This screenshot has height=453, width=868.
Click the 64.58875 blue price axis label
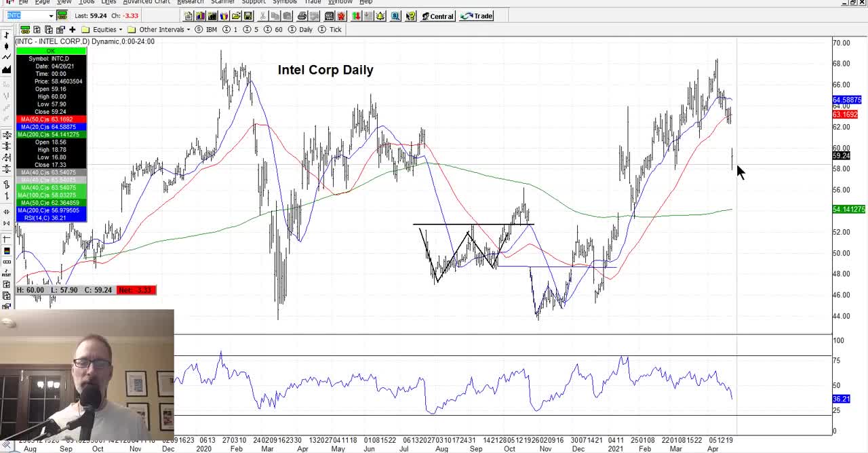click(x=847, y=100)
